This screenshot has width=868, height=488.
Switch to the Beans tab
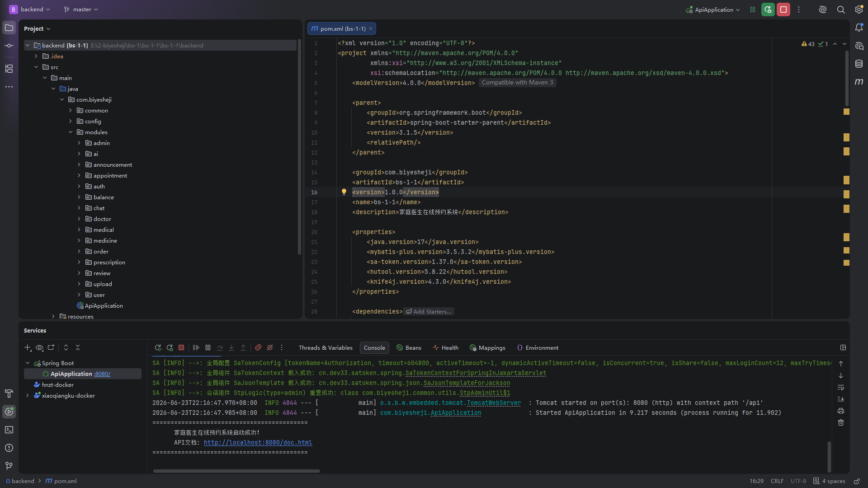(409, 347)
